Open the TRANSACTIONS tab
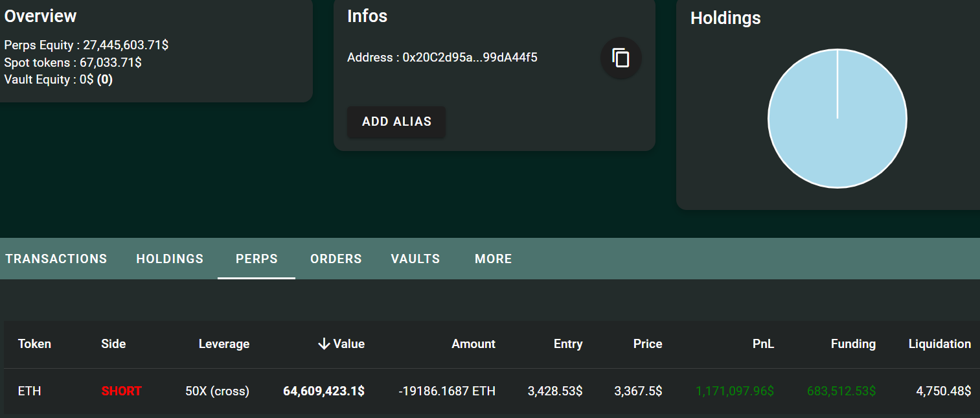This screenshot has height=418, width=980. click(x=56, y=259)
